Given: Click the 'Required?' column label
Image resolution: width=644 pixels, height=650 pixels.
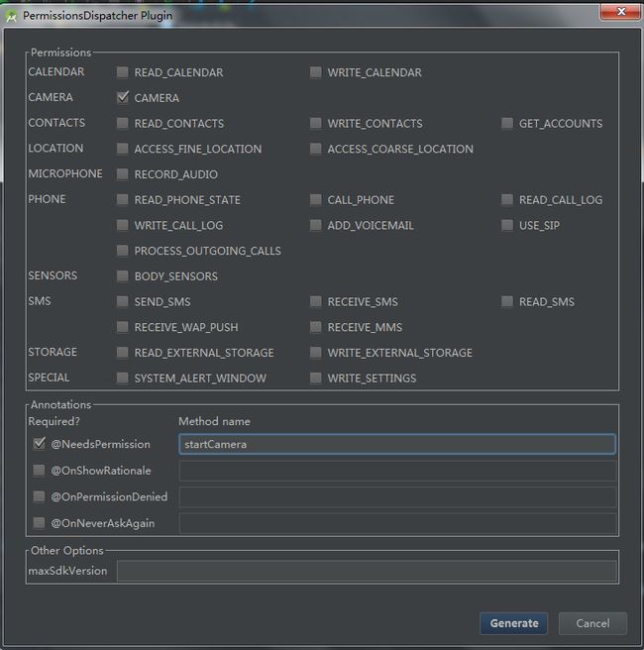Looking at the screenshot, I should [x=54, y=421].
